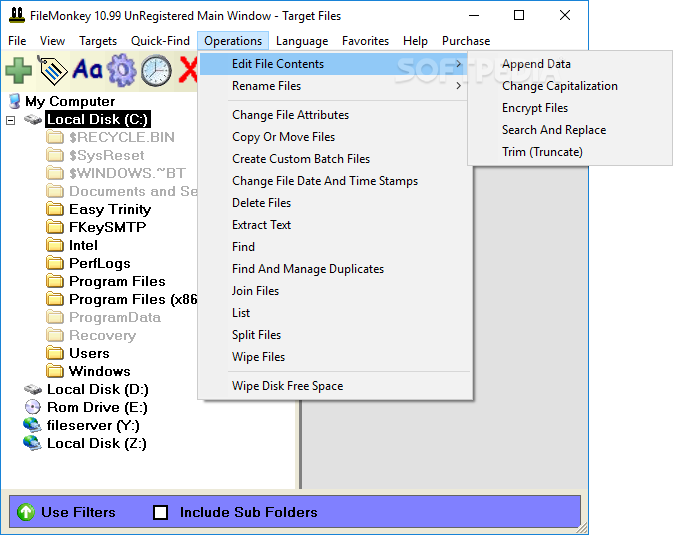The width and height of the screenshot is (673, 535).
Task: Select the $WINDOWS.~BT folder name
Action: pos(127,173)
